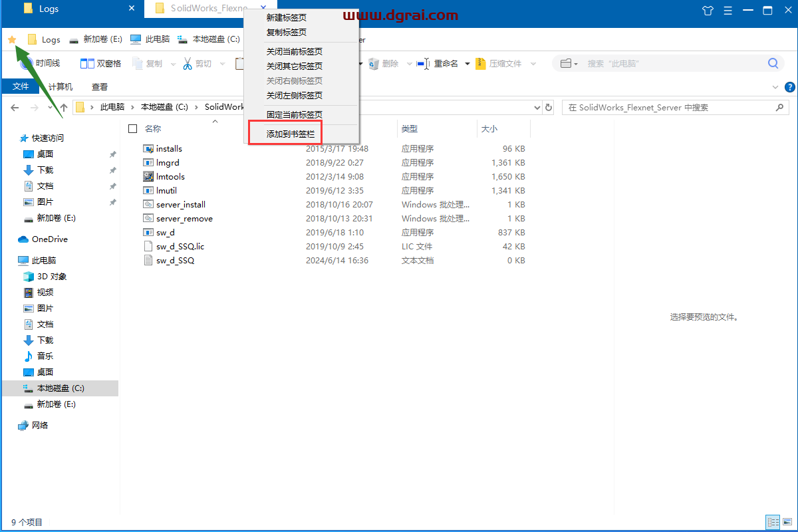Screen dimensions: 798x532
Task: Choose 关闭当前标签页 from context menu
Action: pos(295,51)
